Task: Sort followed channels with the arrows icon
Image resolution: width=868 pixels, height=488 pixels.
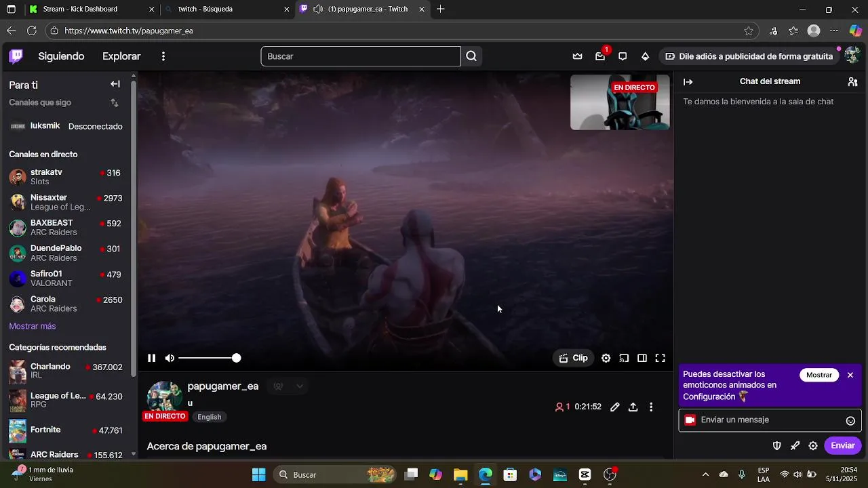Action: [x=115, y=102]
